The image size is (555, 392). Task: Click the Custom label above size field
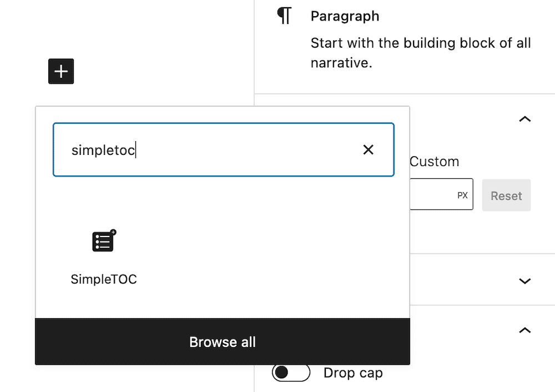click(434, 162)
